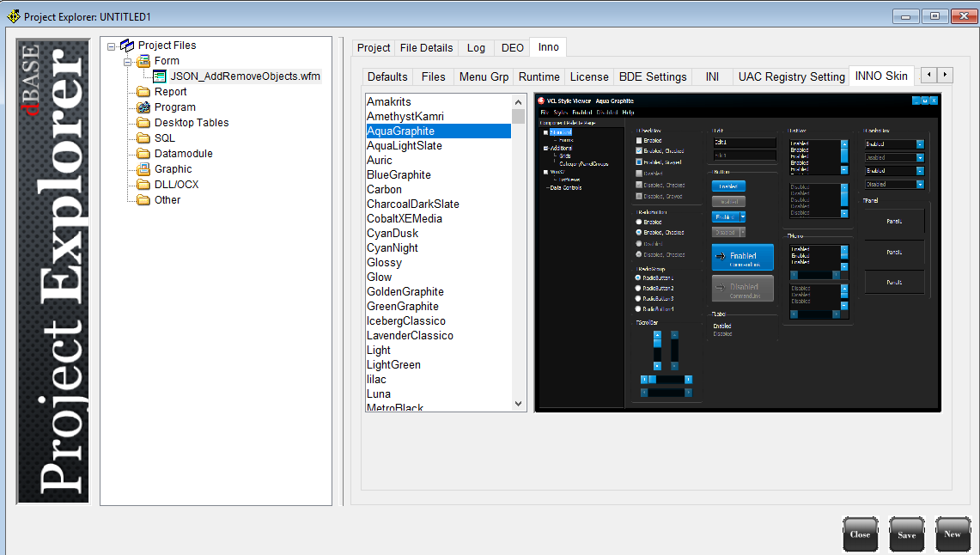Click the Report folder icon

[143, 92]
